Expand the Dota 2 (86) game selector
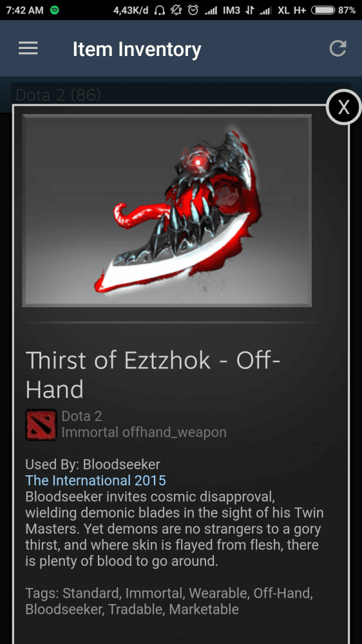362x644 pixels. pyautogui.click(x=181, y=95)
